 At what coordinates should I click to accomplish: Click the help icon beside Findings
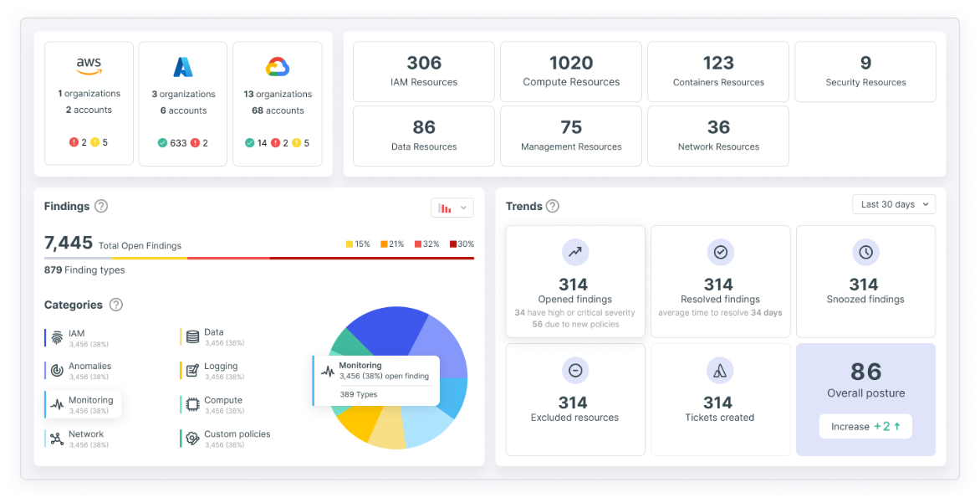click(x=101, y=206)
